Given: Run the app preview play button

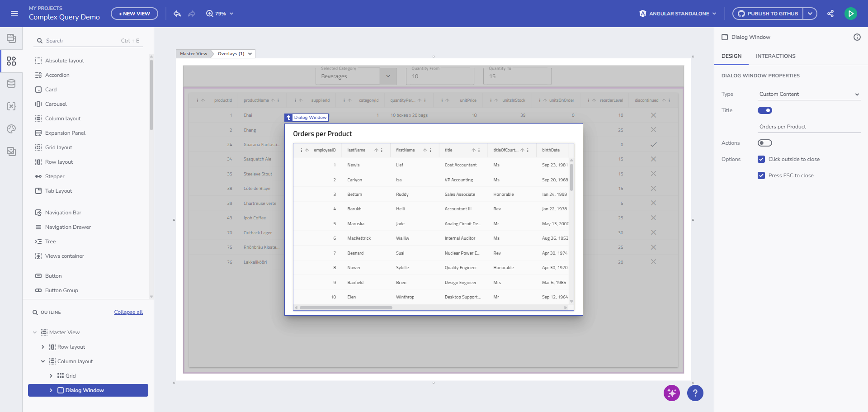Looking at the screenshot, I should [850, 14].
